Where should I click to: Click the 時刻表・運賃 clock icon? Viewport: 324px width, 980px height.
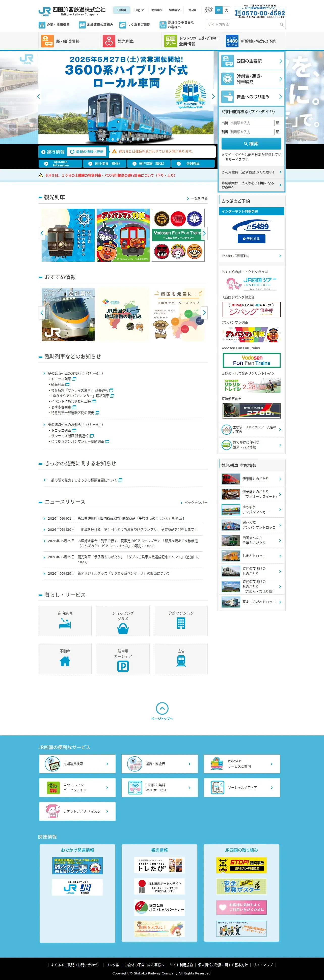point(228,79)
